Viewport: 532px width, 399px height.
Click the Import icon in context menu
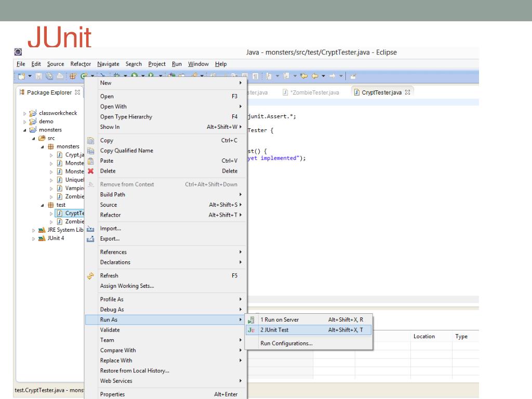coord(90,229)
